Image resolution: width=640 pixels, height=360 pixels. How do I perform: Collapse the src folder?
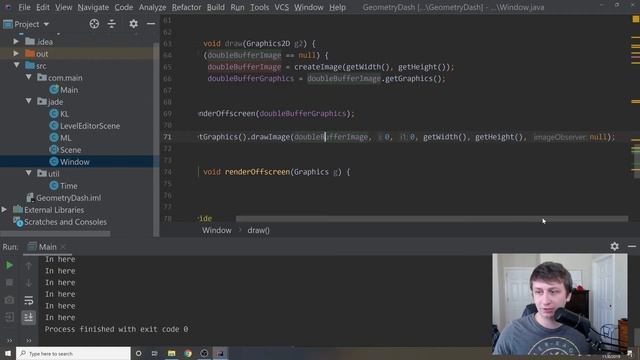(x=17, y=65)
